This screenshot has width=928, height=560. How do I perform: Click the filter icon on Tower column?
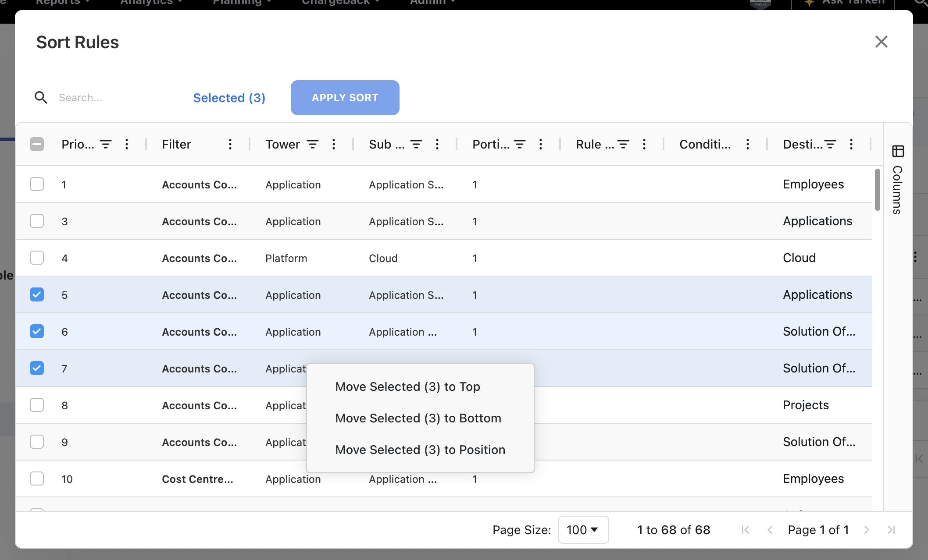[313, 144]
